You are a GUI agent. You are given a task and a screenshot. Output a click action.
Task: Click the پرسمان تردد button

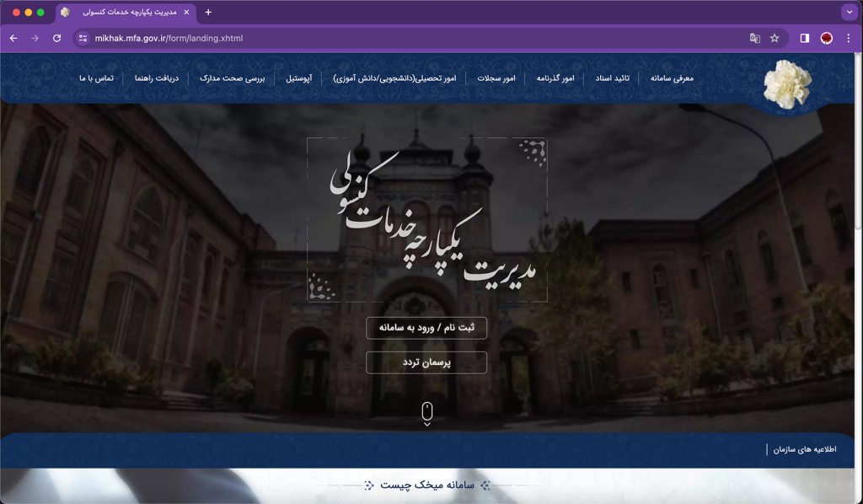426,362
